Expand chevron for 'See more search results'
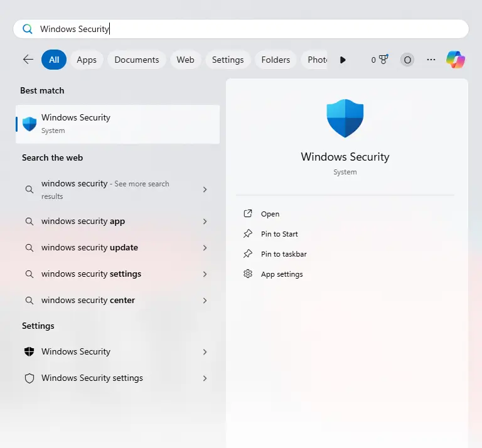 (x=205, y=189)
